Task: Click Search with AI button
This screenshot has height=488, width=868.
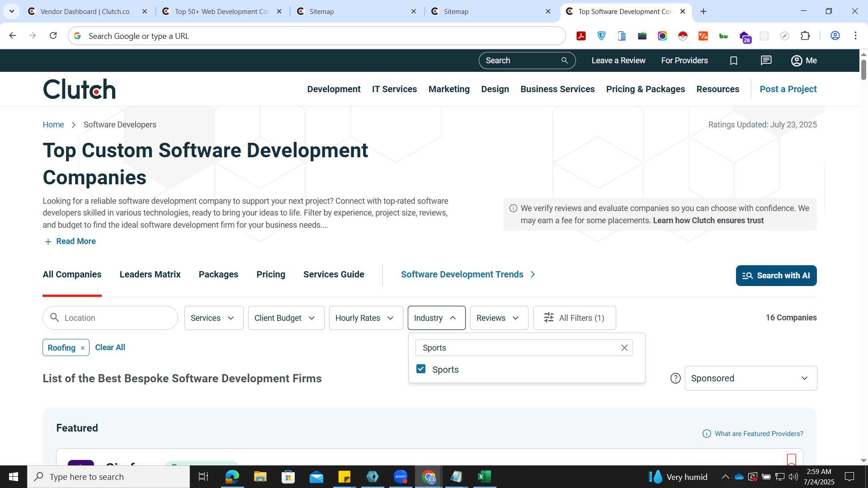Action: 776,276
